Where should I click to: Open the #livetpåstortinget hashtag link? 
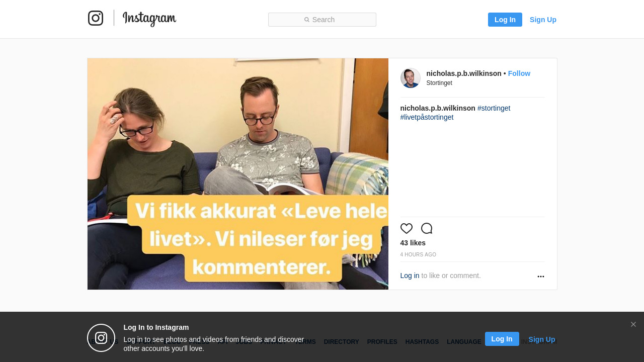tap(427, 117)
